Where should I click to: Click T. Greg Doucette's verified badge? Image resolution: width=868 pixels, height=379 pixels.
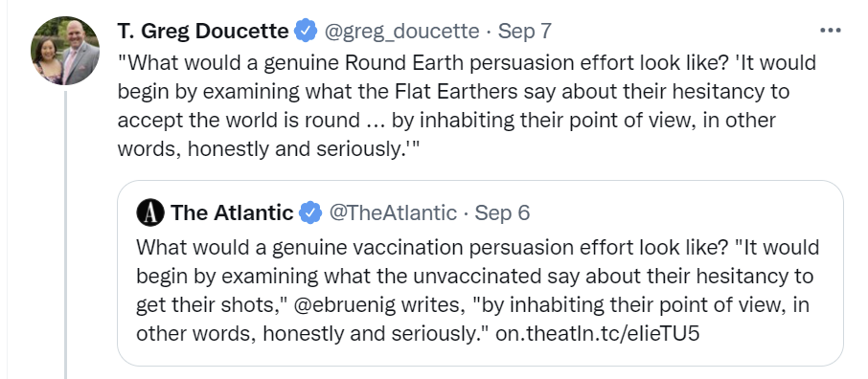coord(306,31)
